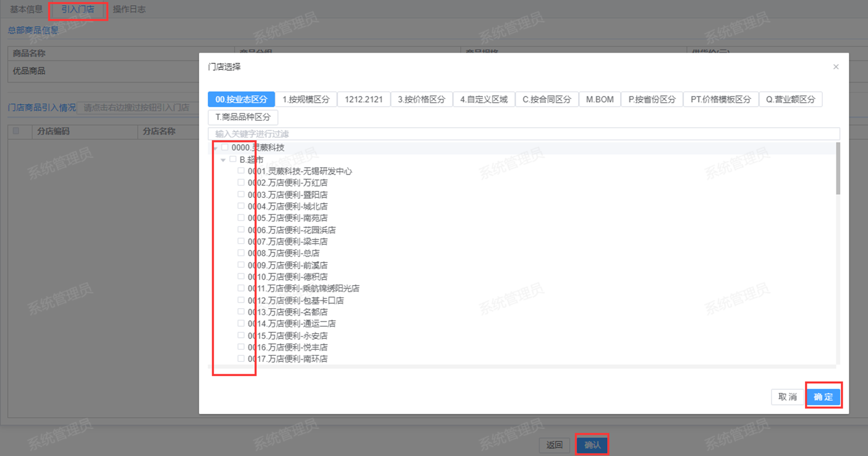Collapse the B.超市 tree branch

223,160
